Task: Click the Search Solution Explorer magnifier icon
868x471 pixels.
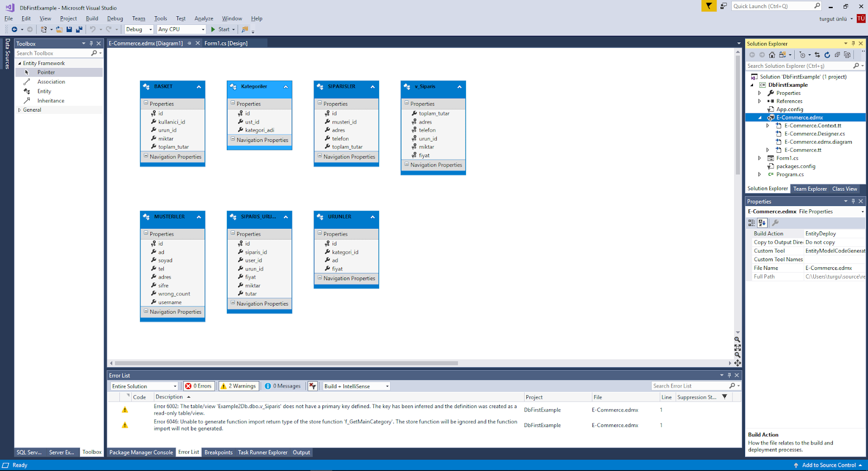Action: pos(856,66)
